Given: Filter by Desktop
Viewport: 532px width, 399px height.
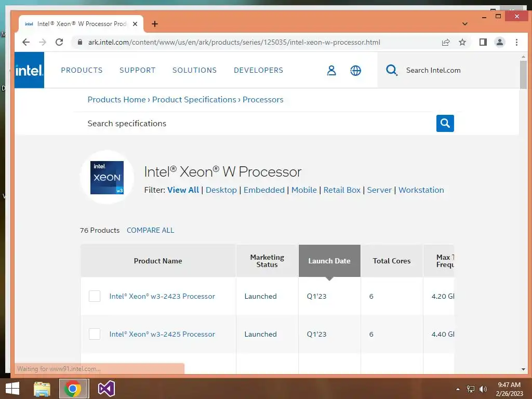Looking at the screenshot, I should (221, 190).
